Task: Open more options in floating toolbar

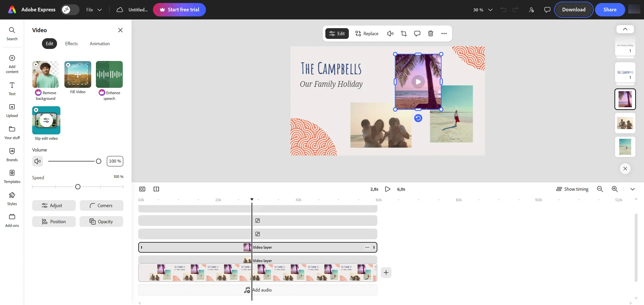Action: coord(444,34)
